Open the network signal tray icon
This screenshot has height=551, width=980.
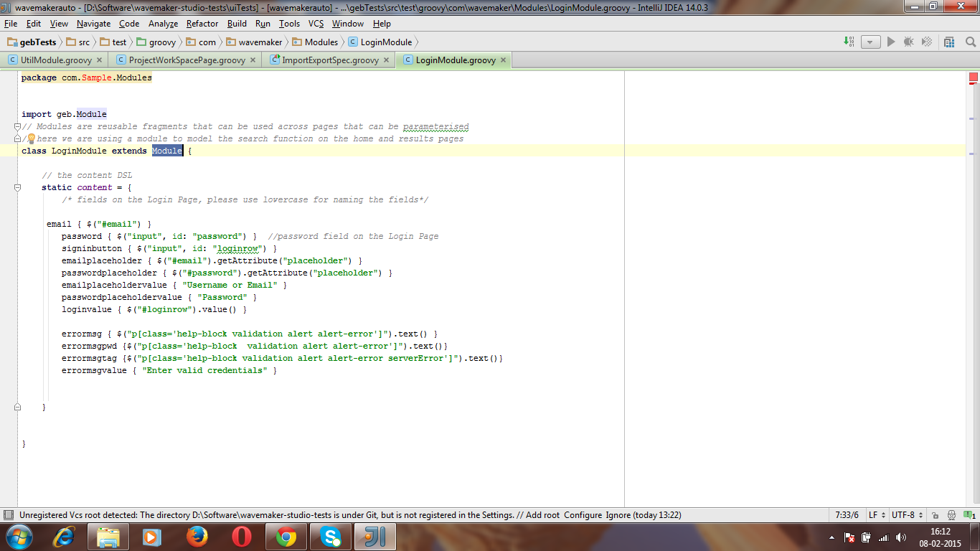pyautogui.click(x=882, y=537)
